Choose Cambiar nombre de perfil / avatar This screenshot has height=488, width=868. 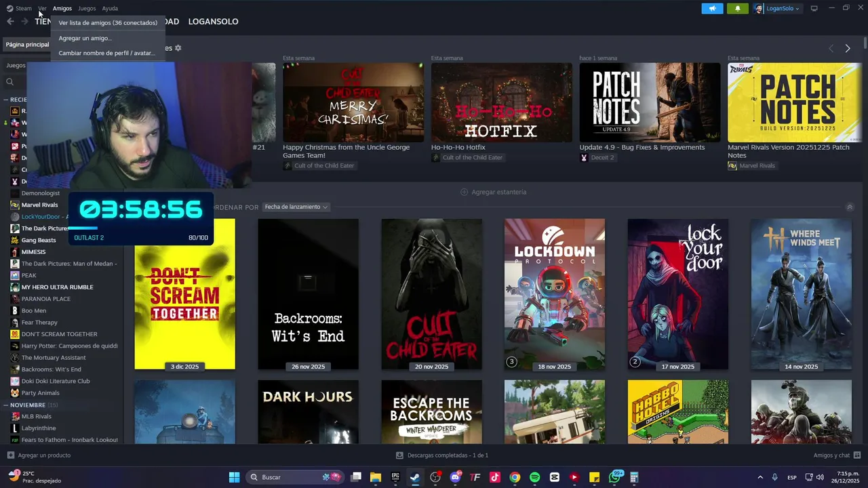click(106, 53)
